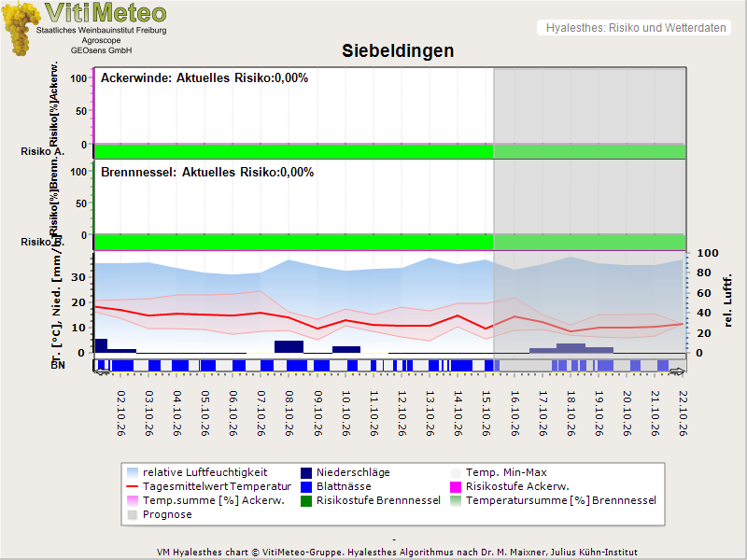Click the right arrow on the timeline
This screenshot has height=560, width=747.
677,371
